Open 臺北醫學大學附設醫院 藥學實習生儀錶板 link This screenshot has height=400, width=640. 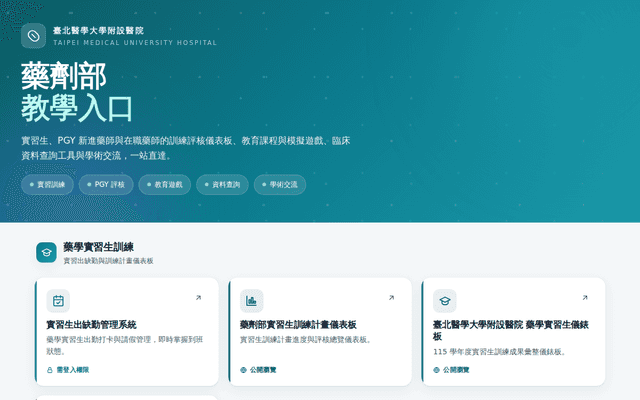click(x=511, y=331)
